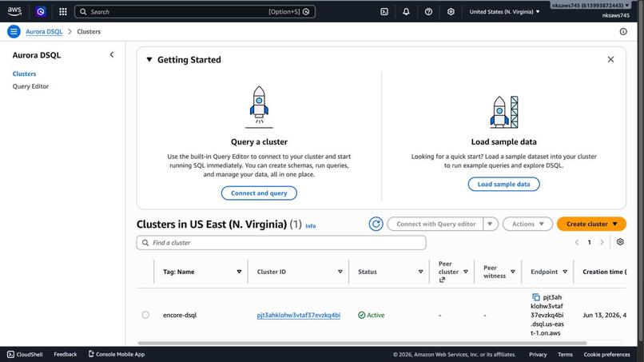Open the Info link beside Clusters heading

coord(311,226)
